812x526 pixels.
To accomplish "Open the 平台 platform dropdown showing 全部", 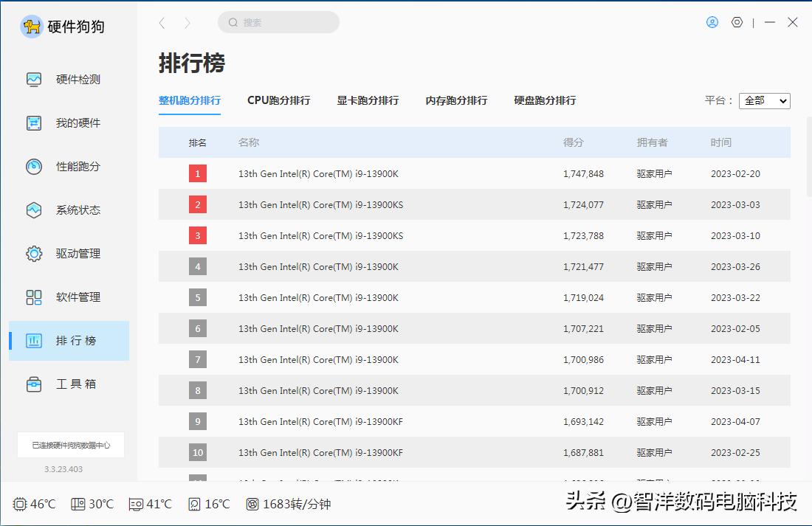I will (764, 100).
